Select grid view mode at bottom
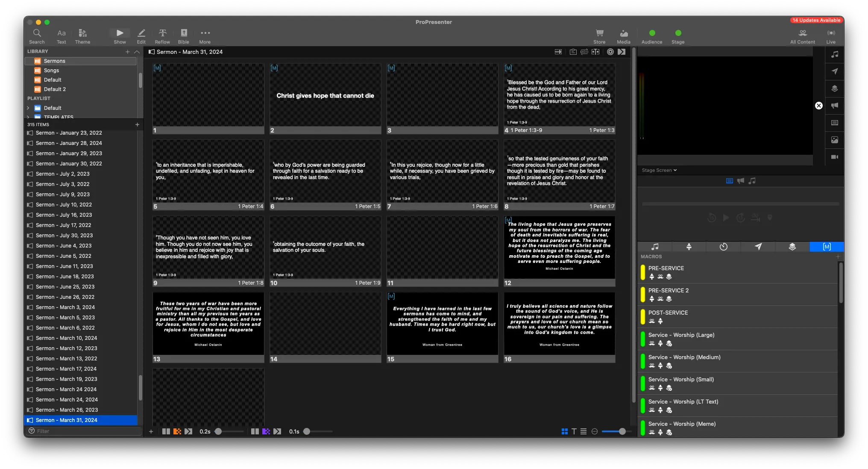 click(x=564, y=431)
